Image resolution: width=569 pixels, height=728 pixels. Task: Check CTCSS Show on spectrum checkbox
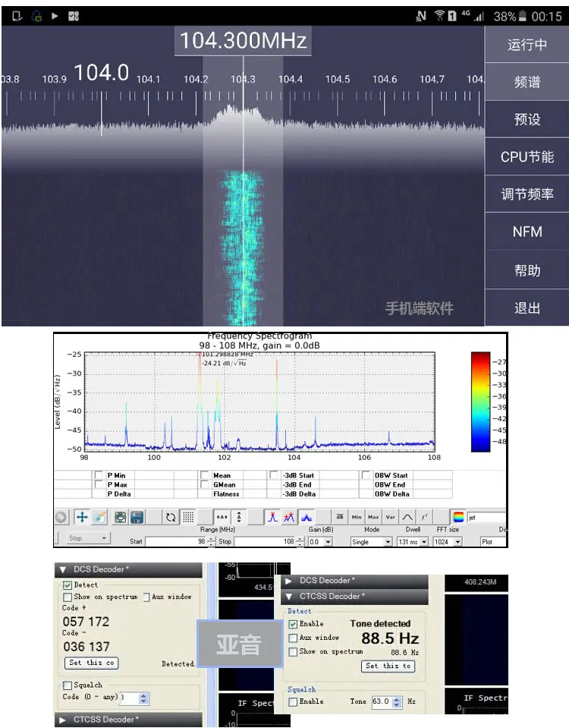[293, 652]
